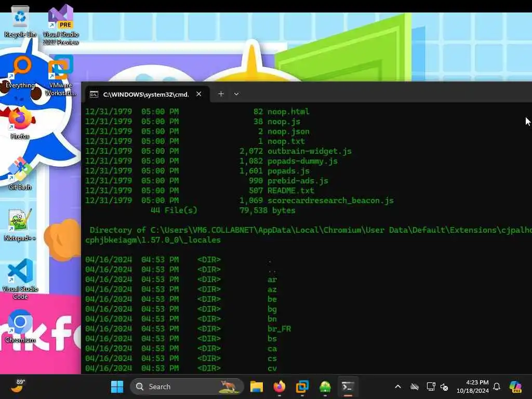Viewport: 532px width, 399px height.
Task: Open the Firefox desktop shortcut
Action: click(20, 124)
